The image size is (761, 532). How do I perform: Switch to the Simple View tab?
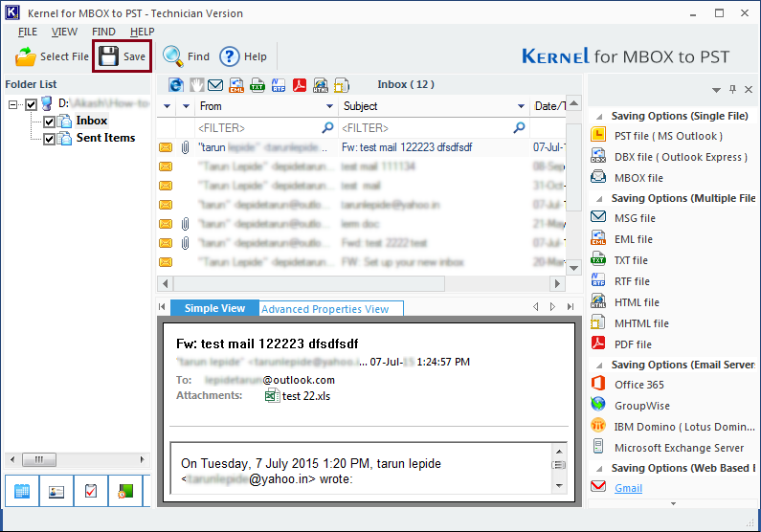point(214,308)
